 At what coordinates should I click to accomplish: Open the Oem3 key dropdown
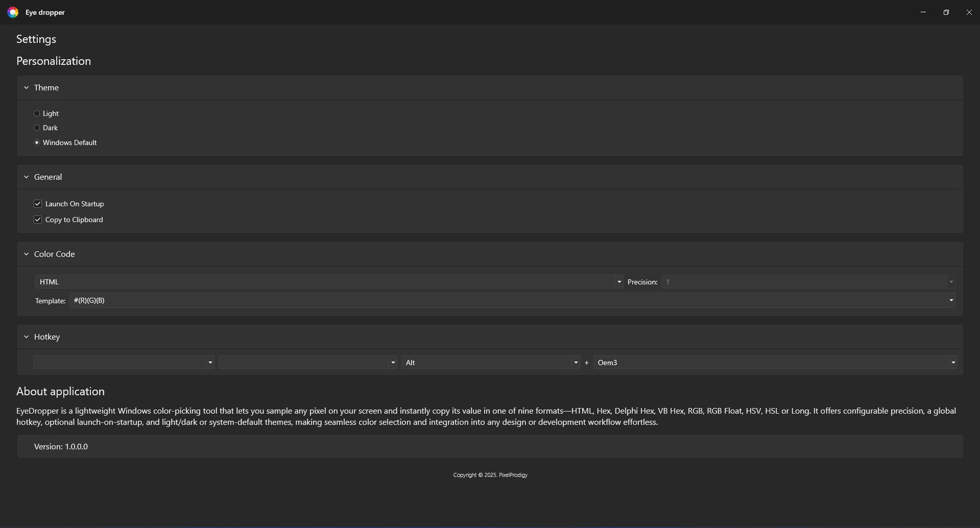(x=775, y=363)
